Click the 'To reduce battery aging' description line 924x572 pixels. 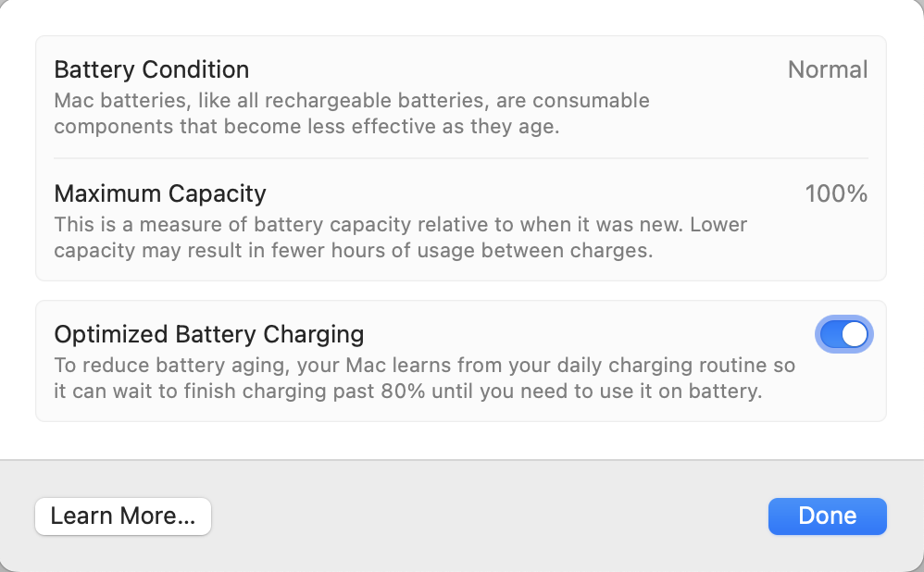[425, 365]
